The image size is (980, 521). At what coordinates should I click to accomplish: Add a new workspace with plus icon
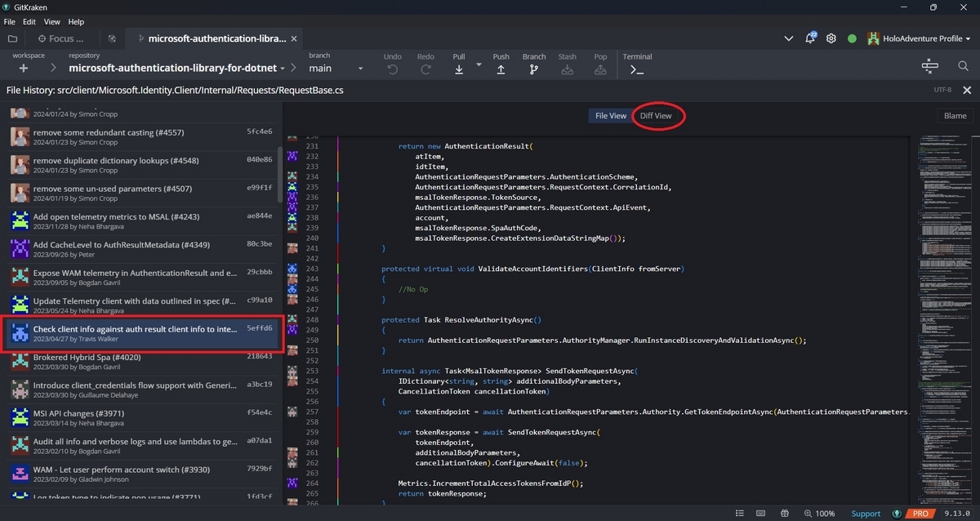coord(23,69)
